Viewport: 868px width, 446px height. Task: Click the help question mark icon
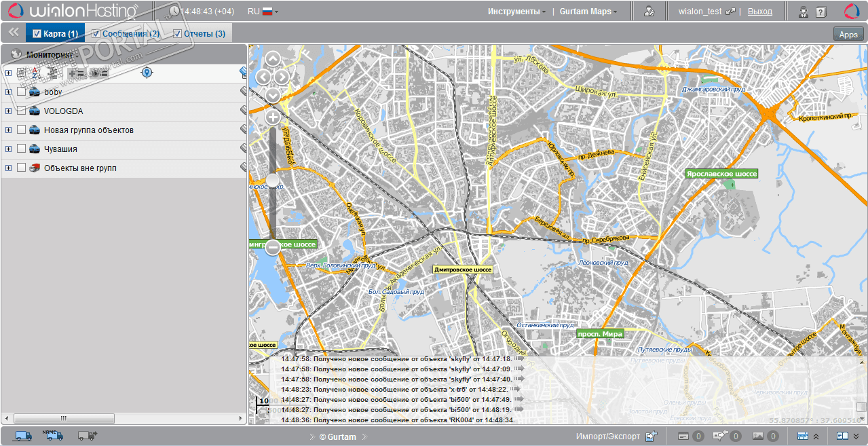coord(820,12)
